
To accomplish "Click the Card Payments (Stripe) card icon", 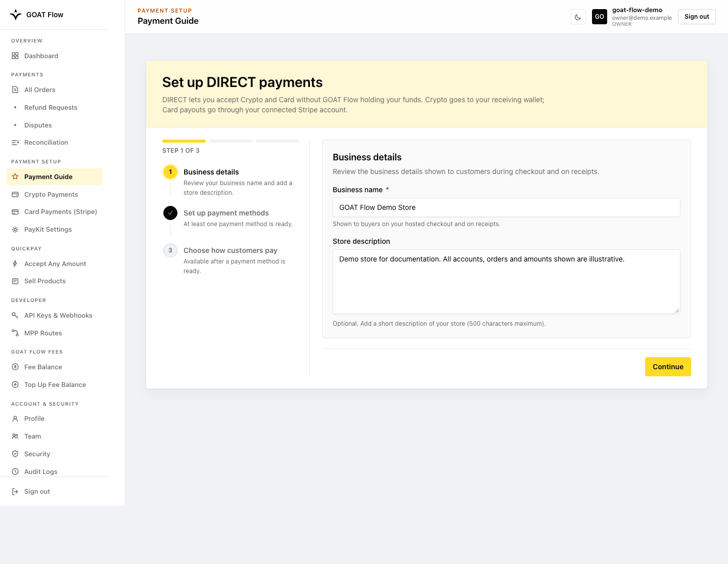I will pyautogui.click(x=15, y=212).
